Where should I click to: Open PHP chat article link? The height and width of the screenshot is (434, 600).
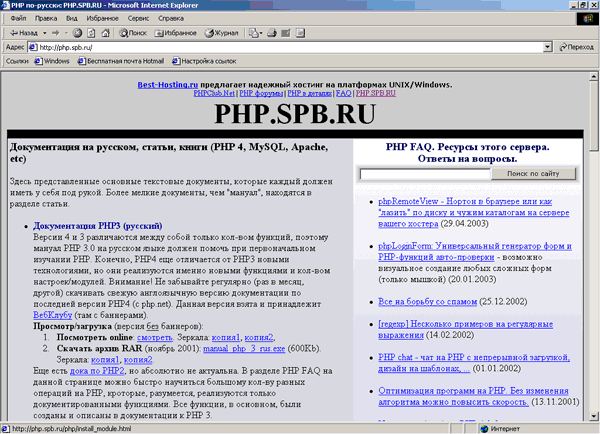(x=474, y=363)
